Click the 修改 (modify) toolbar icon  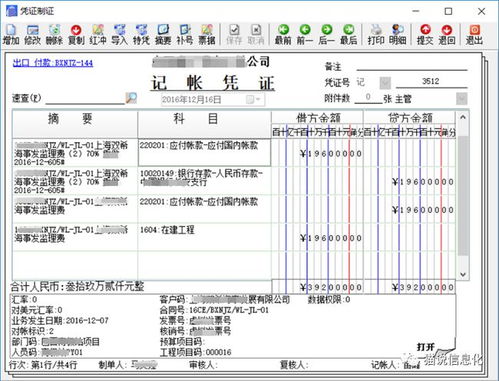pyautogui.click(x=32, y=35)
